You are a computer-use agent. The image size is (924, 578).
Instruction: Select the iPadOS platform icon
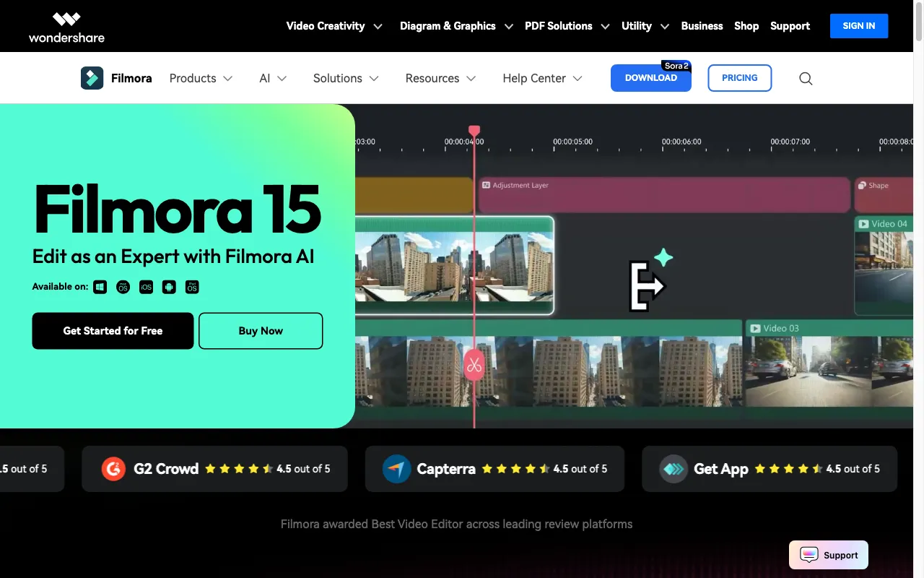192,287
